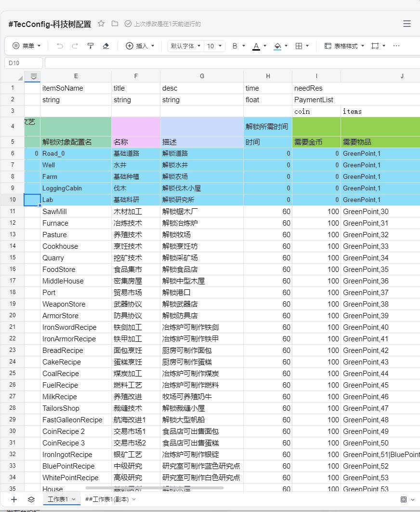The height and width of the screenshot is (512, 420).
Task: Open the hamburger menu at top right
Action: coord(407,24)
